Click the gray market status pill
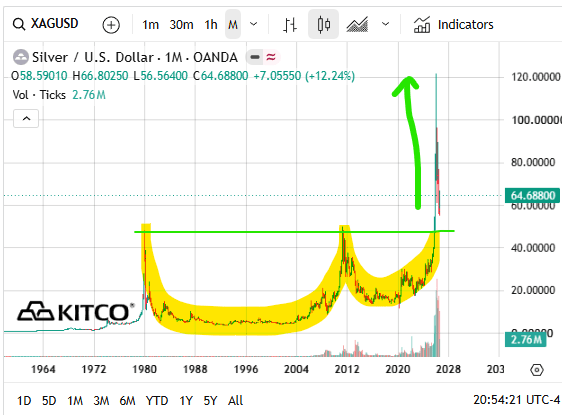Viewport: 562px width, 415px height. [255, 57]
